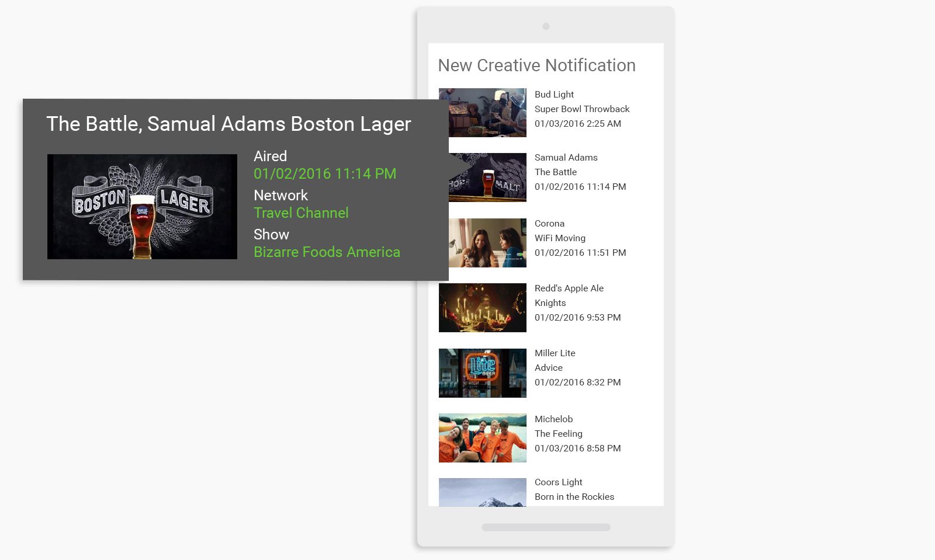Open the Coors Light mountain thumbnail
Image resolution: width=935 pixels, height=560 pixels.
coord(483,492)
